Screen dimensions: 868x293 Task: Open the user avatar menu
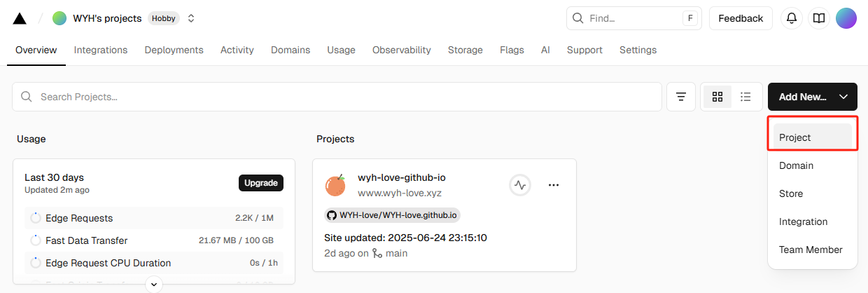click(846, 19)
